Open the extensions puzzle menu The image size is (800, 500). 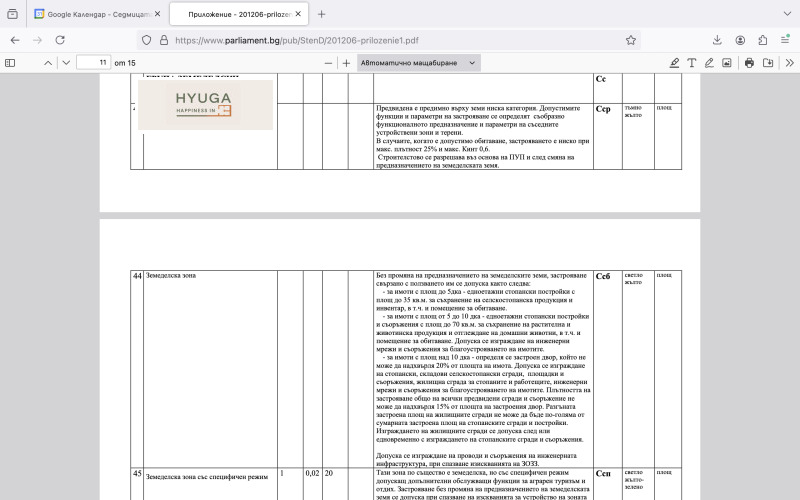click(763, 40)
